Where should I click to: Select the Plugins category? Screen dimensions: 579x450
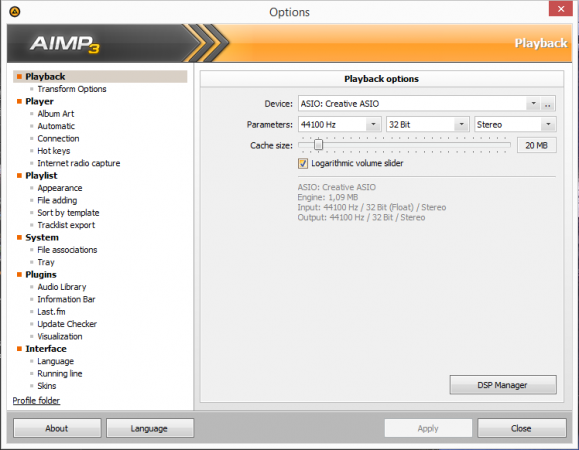click(x=41, y=275)
